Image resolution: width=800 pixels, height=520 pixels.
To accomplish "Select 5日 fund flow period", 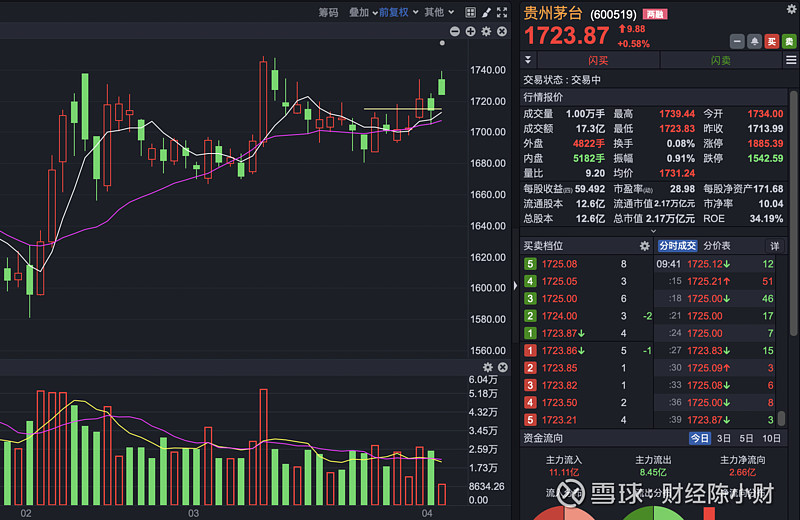I will (746, 438).
